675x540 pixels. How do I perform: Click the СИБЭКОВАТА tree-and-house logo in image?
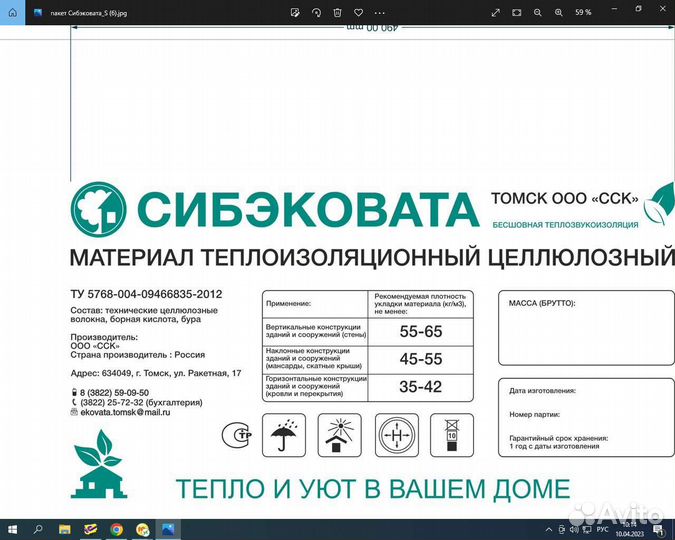pos(99,209)
